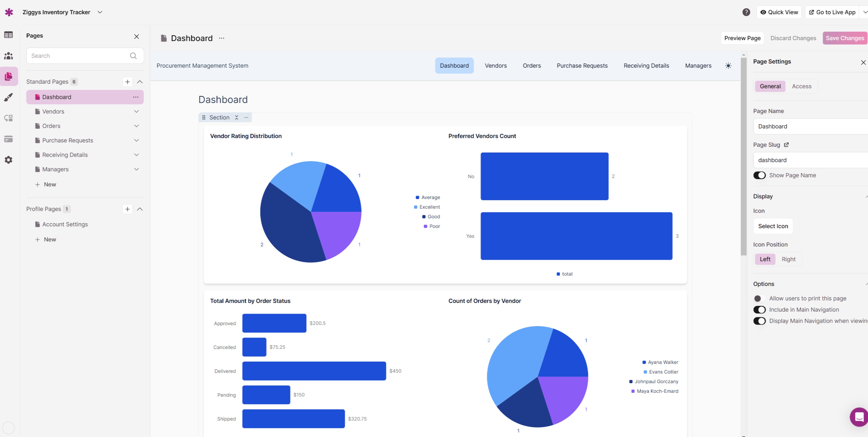The height and width of the screenshot is (437, 868).
Task: Expand the Orders page chevron
Action: click(136, 126)
